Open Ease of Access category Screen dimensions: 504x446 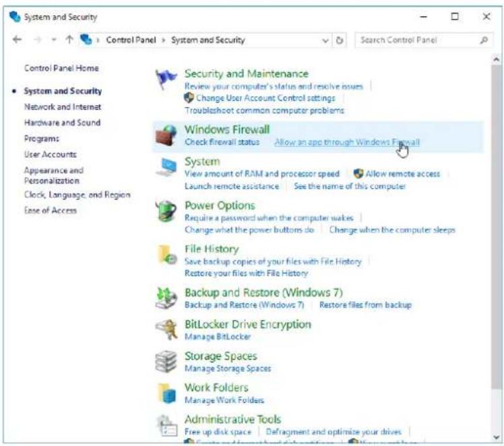[51, 210]
